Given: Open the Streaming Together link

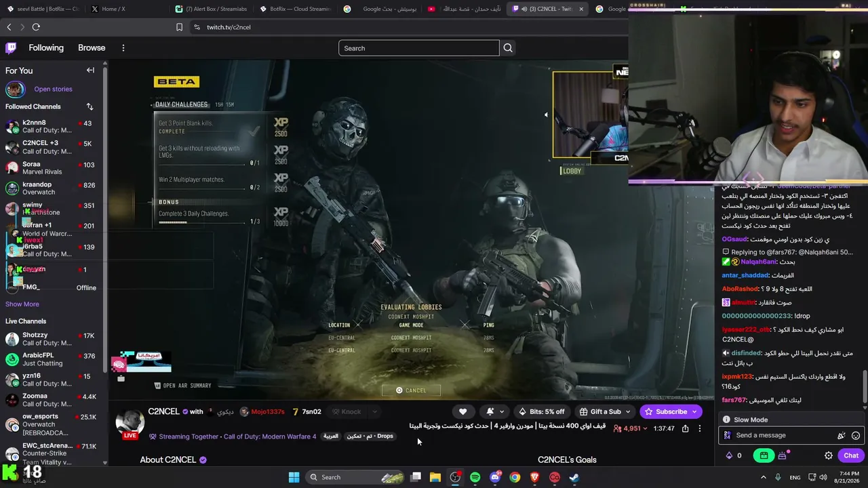Looking at the screenshot, I should click(189, 436).
